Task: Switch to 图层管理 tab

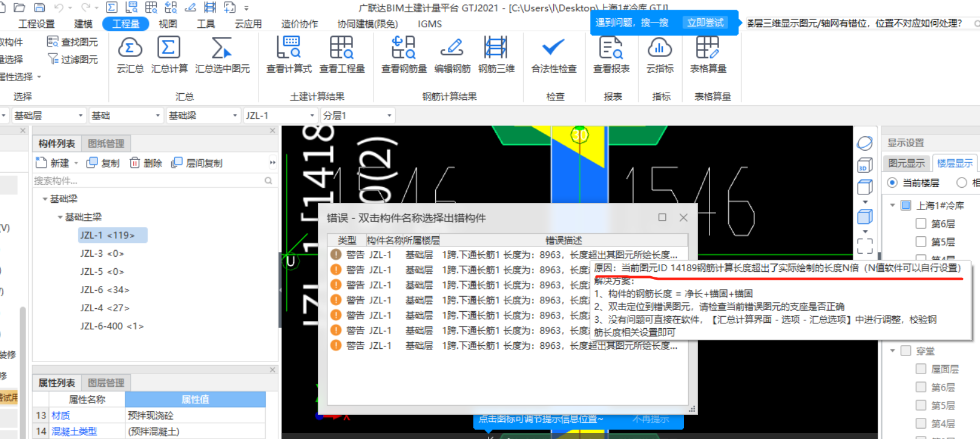Action: [106, 383]
